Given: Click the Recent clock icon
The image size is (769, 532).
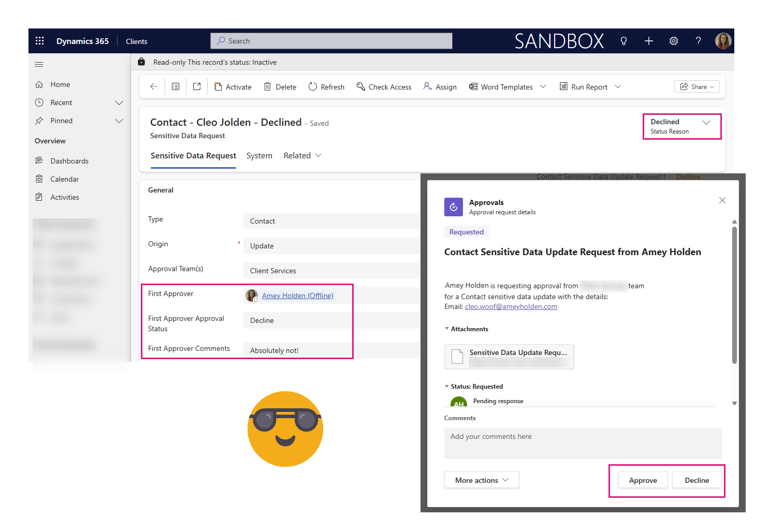Looking at the screenshot, I should click(39, 102).
